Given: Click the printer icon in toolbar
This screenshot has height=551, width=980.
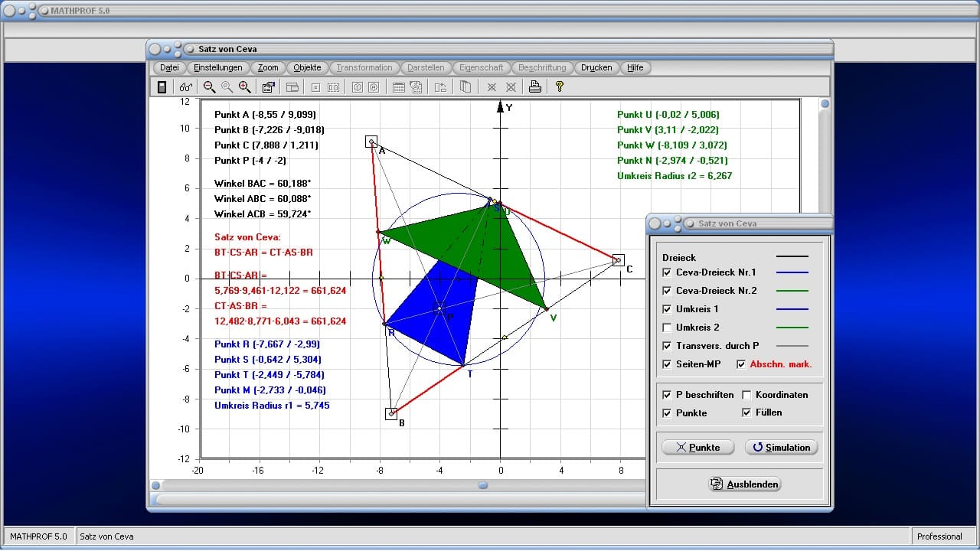Looking at the screenshot, I should pos(535,87).
